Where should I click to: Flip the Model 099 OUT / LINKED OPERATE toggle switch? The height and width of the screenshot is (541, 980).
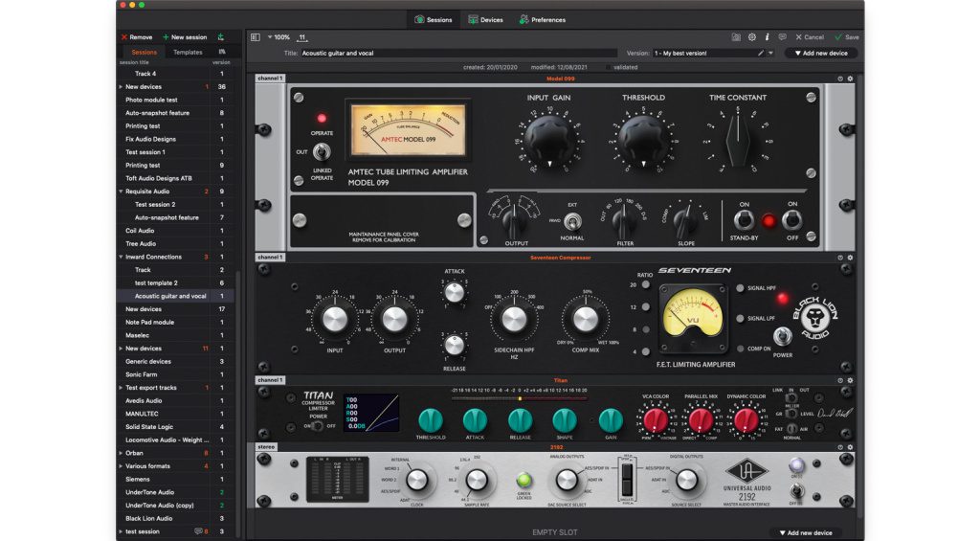pos(322,151)
